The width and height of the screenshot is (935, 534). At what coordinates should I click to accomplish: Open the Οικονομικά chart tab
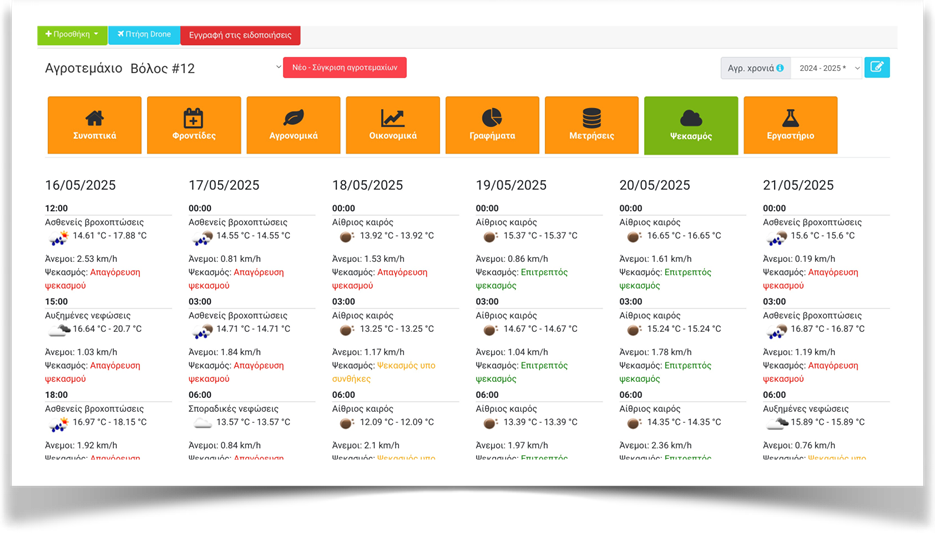click(x=392, y=125)
